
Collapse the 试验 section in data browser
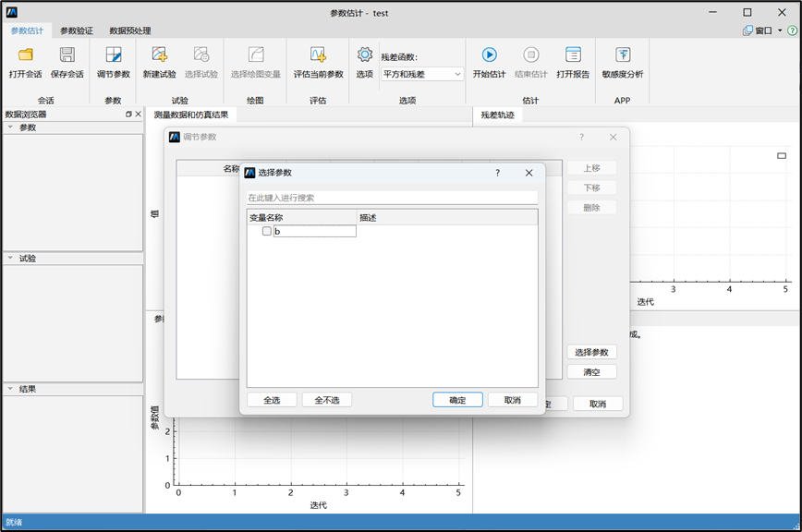[x=10, y=258]
